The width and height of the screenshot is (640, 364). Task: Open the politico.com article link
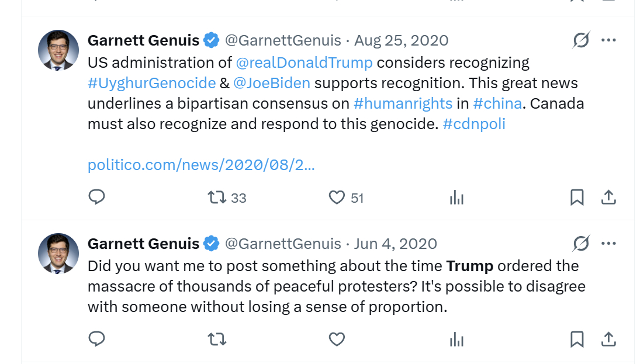[x=201, y=165]
